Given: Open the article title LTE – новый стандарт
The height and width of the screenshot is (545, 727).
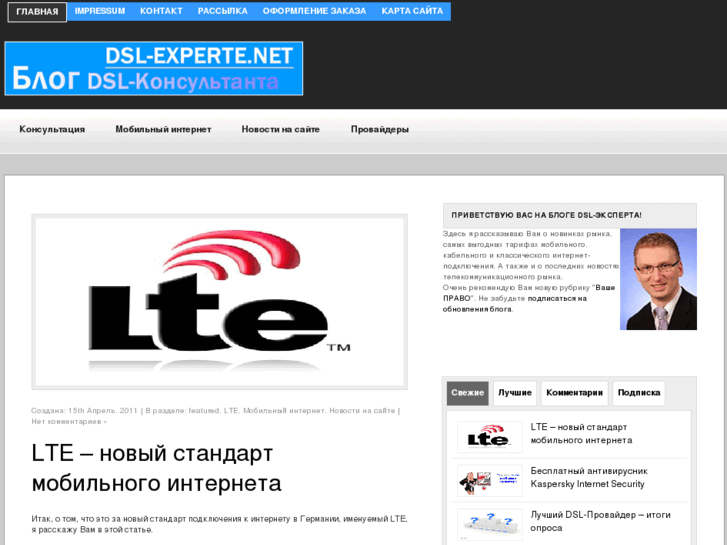Looking at the screenshot, I should pyautogui.click(x=156, y=468).
